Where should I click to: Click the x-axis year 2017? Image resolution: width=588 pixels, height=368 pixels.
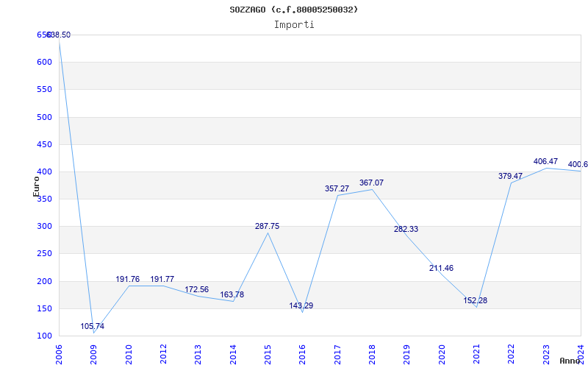coord(337,354)
